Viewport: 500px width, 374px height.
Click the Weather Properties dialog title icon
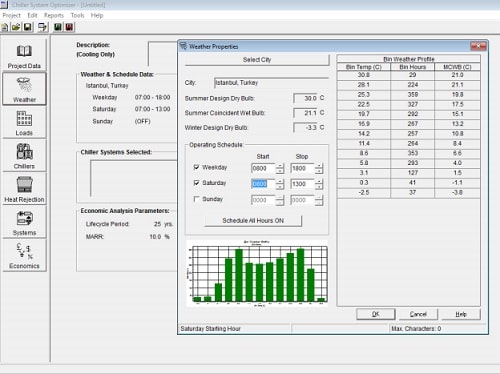pyautogui.click(x=183, y=46)
